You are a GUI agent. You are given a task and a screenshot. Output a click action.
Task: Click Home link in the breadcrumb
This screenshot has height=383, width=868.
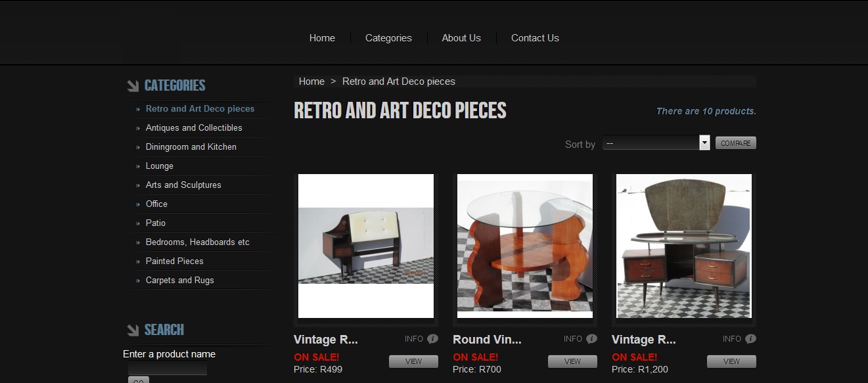311,81
